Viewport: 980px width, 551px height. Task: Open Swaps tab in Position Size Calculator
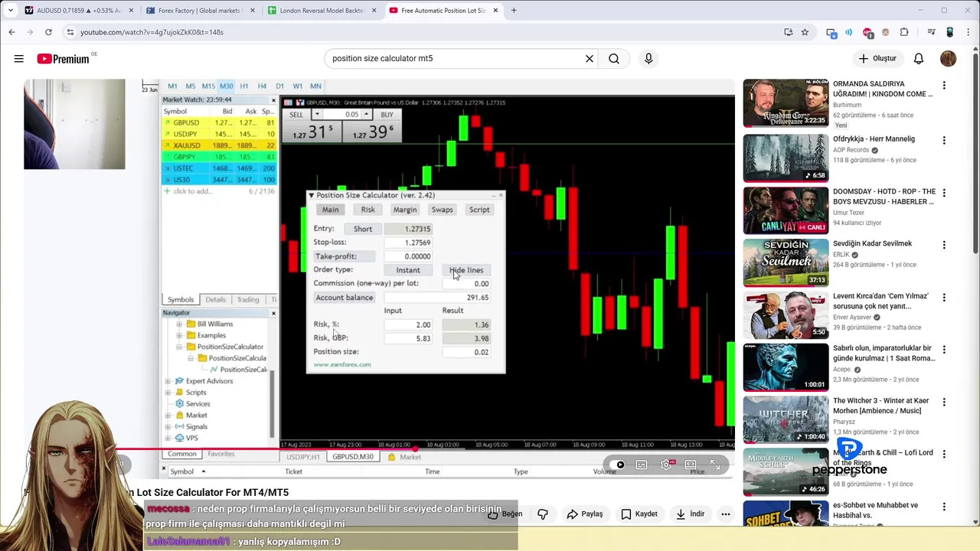pyautogui.click(x=442, y=210)
